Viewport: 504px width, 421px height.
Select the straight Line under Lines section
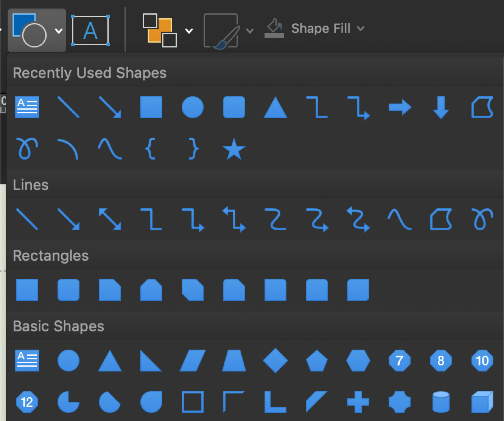(27, 219)
